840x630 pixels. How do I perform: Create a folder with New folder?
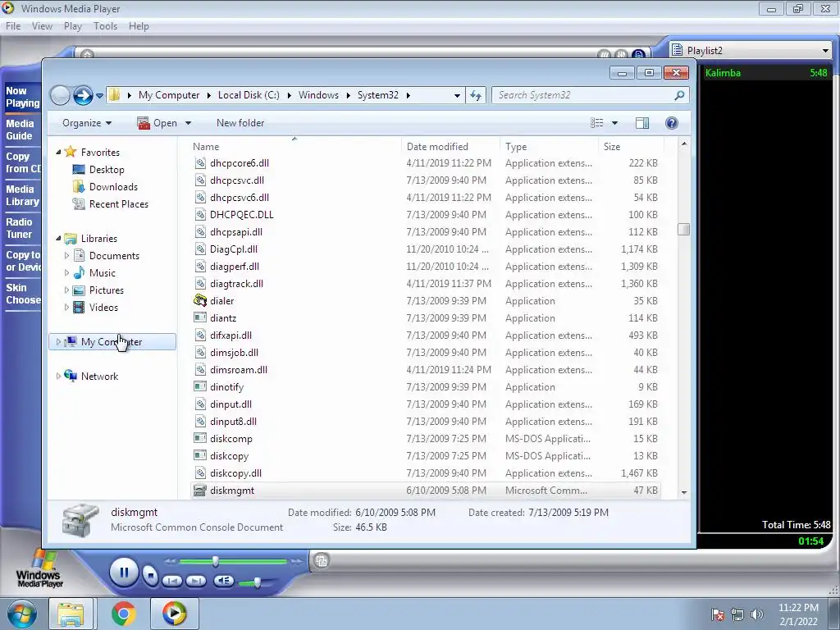(240, 123)
